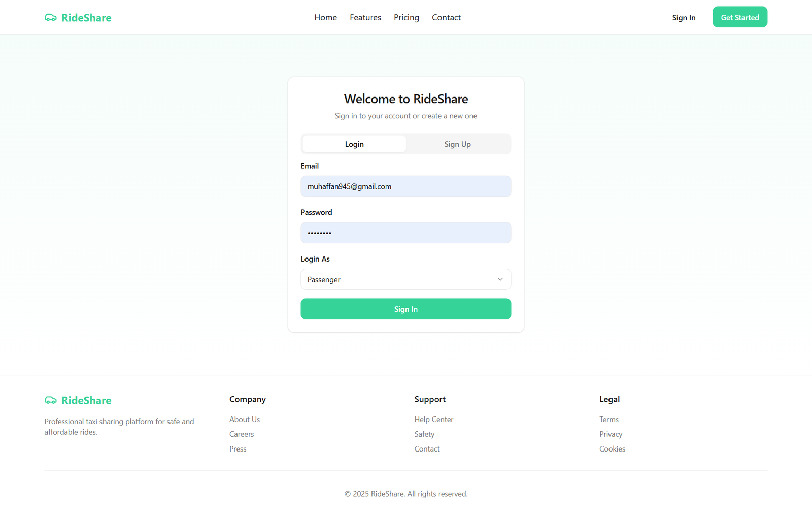Click the RideShare car icon in footer

[51, 400]
